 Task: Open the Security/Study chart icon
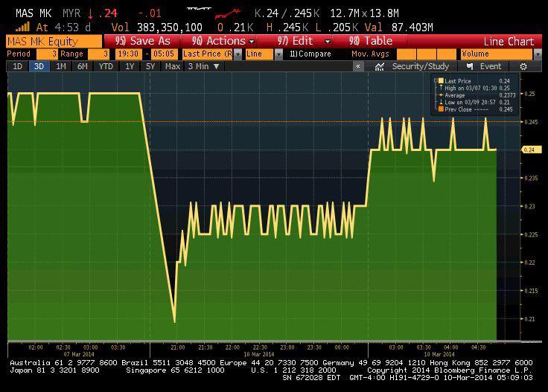380,66
